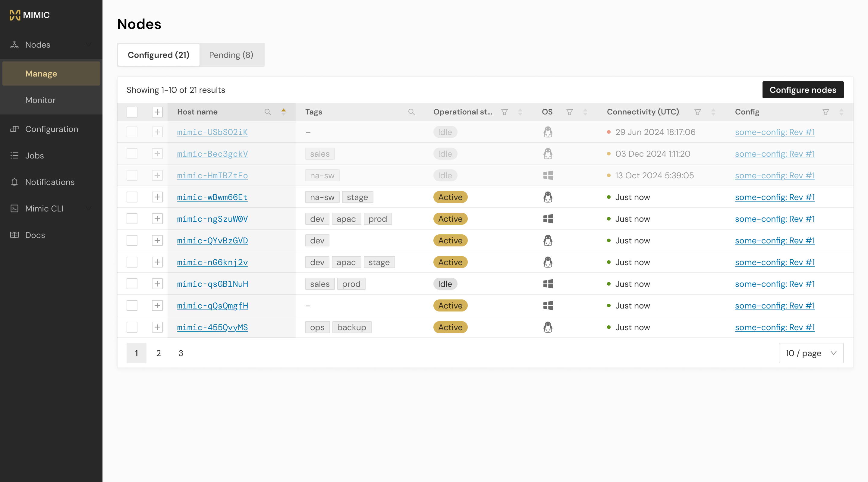Click the Mimic CLI terminal icon
868x482 pixels.
click(x=14, y=208)
